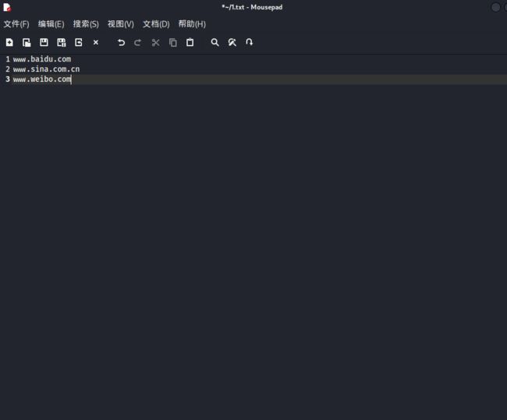Save the current file using the toolbar
The height and width of the screenshot is (420, 507).
tap(44, 42)
